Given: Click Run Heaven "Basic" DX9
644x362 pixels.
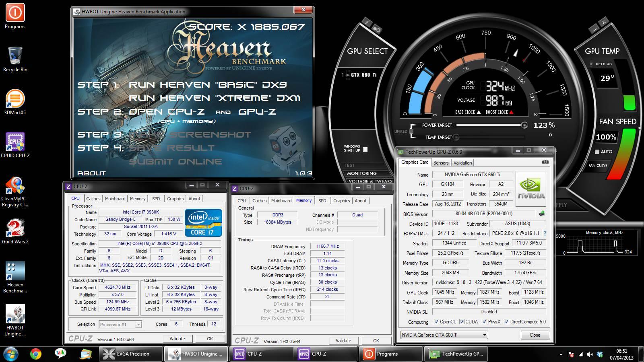Looking at the screenshot, I should pyautogui.click(x=208, y=85).
